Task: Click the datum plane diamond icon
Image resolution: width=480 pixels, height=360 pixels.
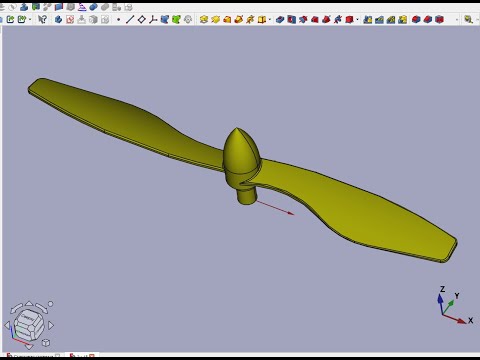Action: pos(141,19)
